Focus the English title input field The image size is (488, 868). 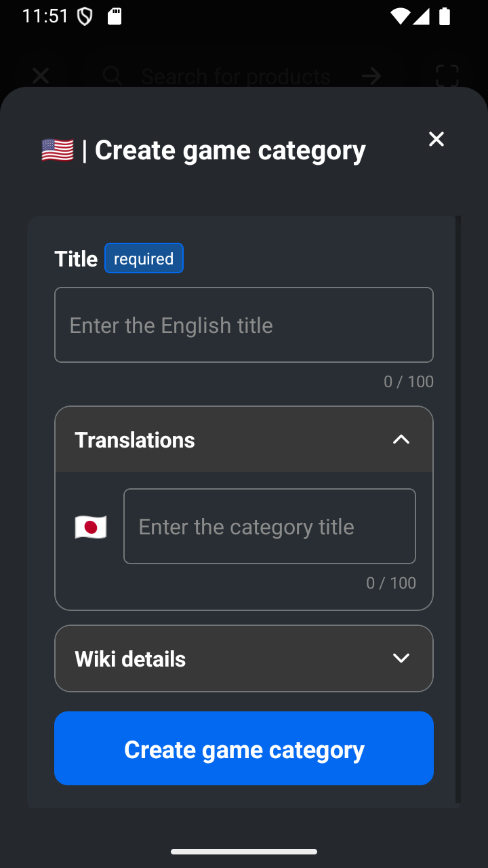click(244, 325)
